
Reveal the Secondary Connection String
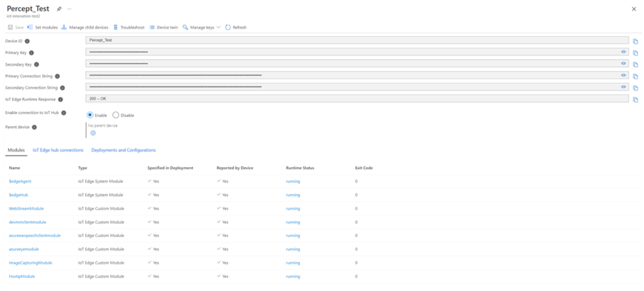click(623, 87)
